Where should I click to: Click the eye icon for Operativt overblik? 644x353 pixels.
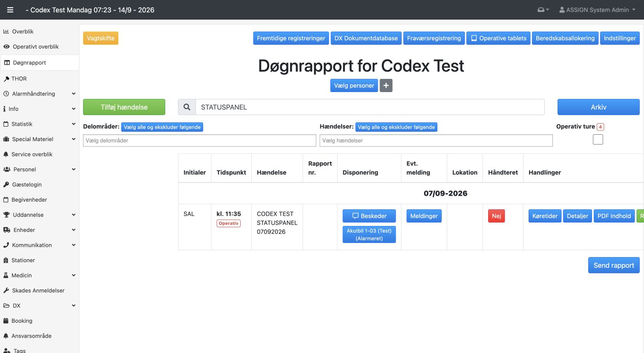coord(6,47)
